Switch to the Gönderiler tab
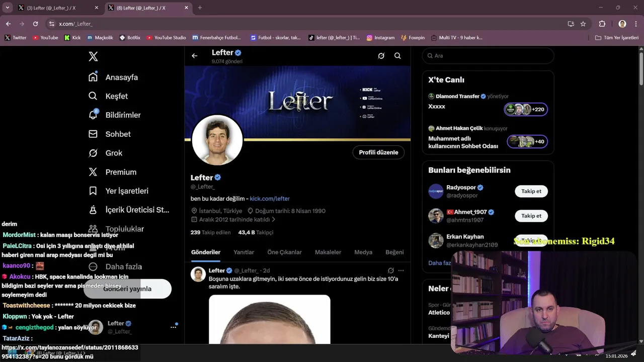Screen dimensions: 644x362 tap(206, 252)
